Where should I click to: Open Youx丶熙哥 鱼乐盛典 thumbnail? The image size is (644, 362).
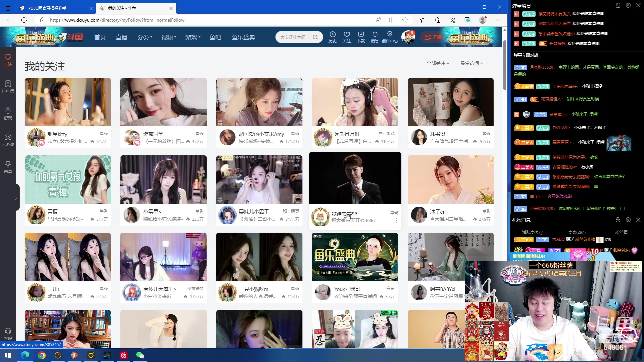pos(355,257)
